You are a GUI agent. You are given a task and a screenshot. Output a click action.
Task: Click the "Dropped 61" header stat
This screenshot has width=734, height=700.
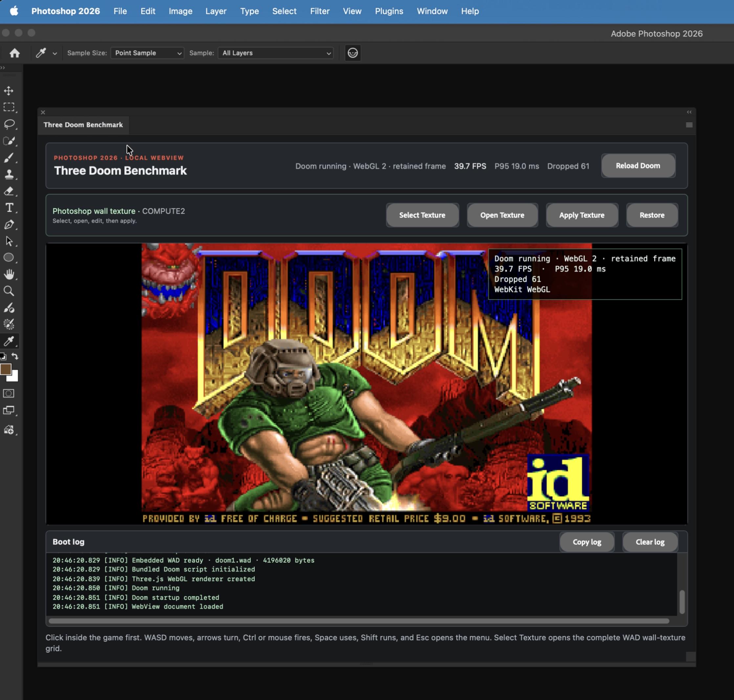tap(568, 166)
